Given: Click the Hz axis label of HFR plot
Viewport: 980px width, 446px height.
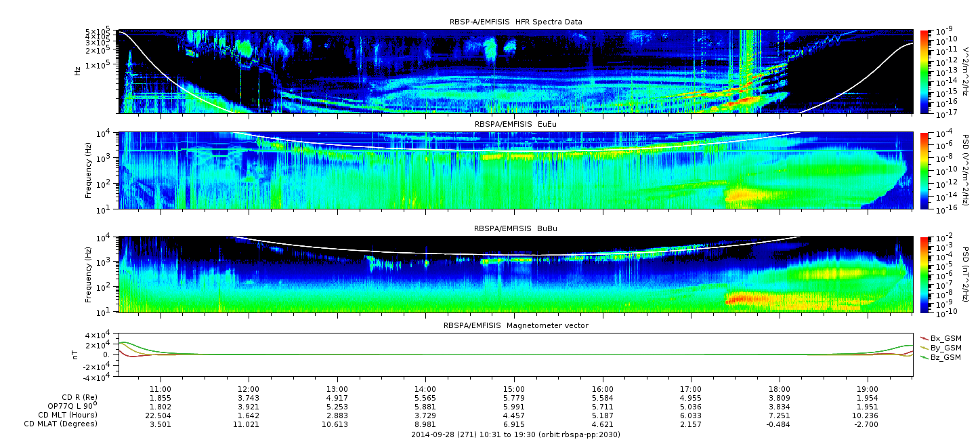Looking at the screenshot, I should pos(78,70).
